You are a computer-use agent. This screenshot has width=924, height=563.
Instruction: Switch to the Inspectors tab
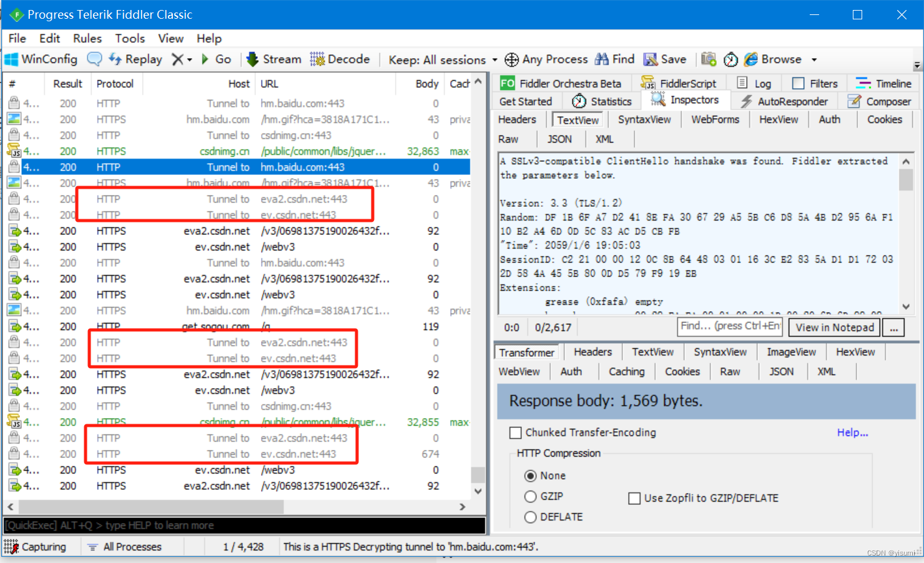coord(686,100)
